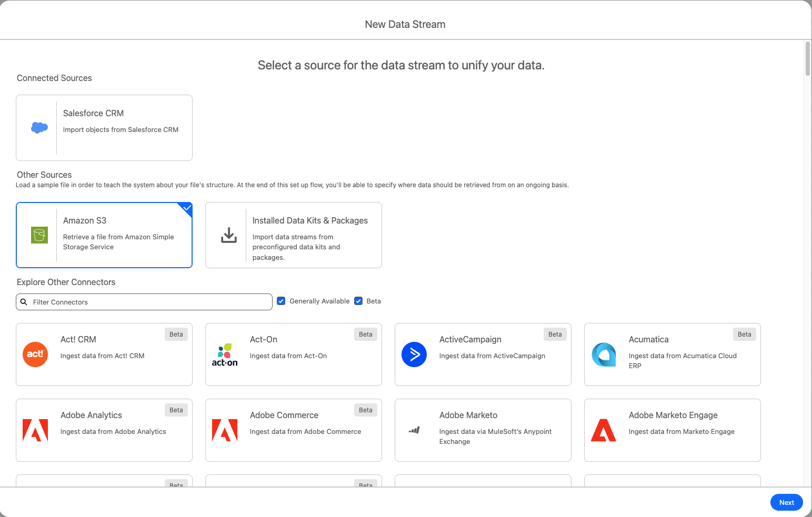Uncheck the Generally Available checkbox
The height and width of the screenshot is (517, 812).
(281, 300)
